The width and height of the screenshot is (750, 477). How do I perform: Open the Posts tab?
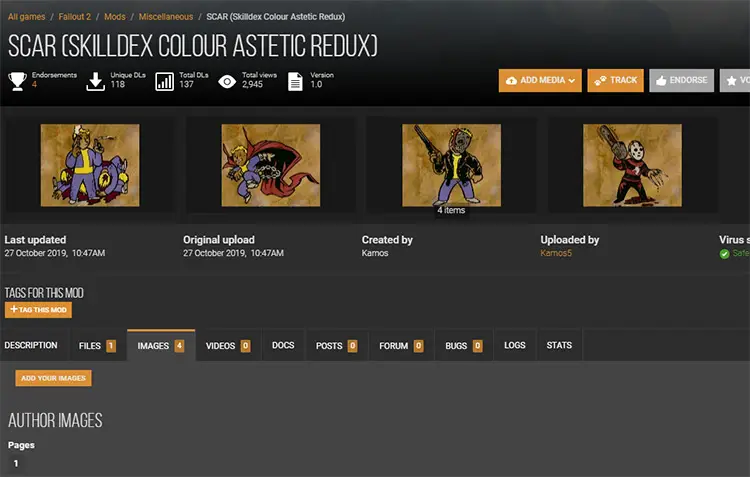pos(336,345)
